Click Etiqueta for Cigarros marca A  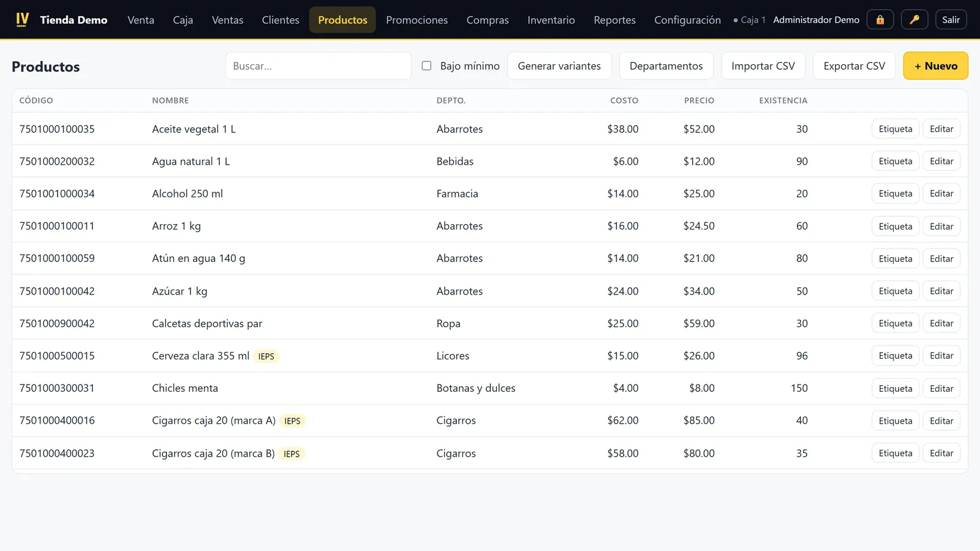895,421
